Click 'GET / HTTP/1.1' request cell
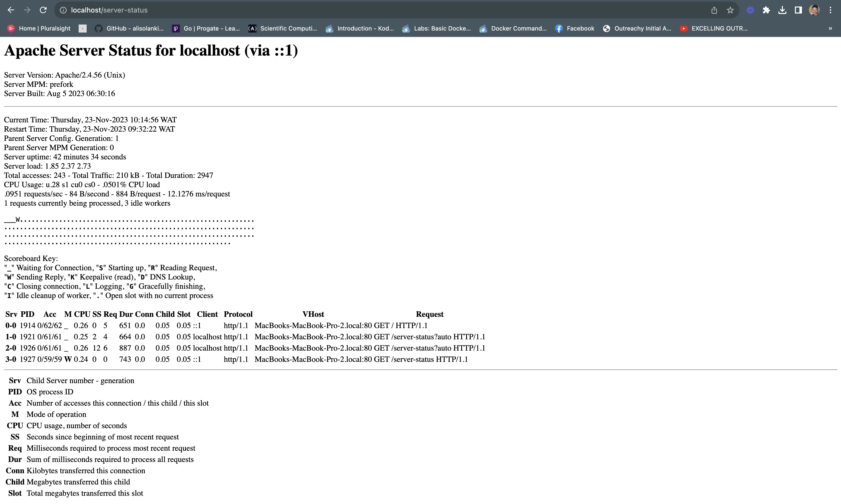Screen dimensions: 841x504 (401, 325)
